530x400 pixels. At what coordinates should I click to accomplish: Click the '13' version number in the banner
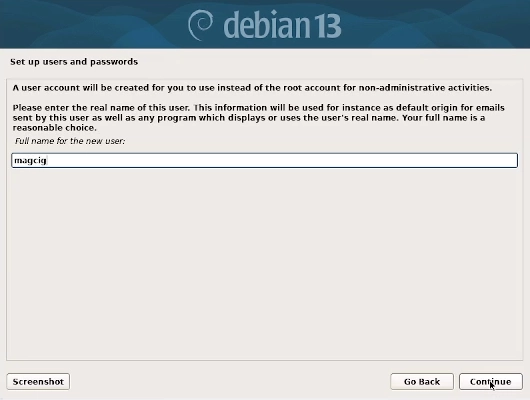[328, 26]
